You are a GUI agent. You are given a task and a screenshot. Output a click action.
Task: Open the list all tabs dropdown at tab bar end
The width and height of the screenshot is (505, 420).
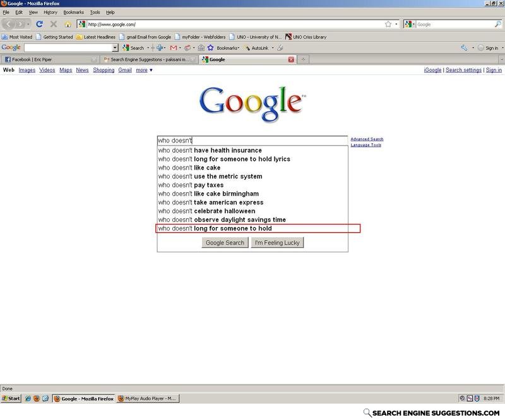501,59
